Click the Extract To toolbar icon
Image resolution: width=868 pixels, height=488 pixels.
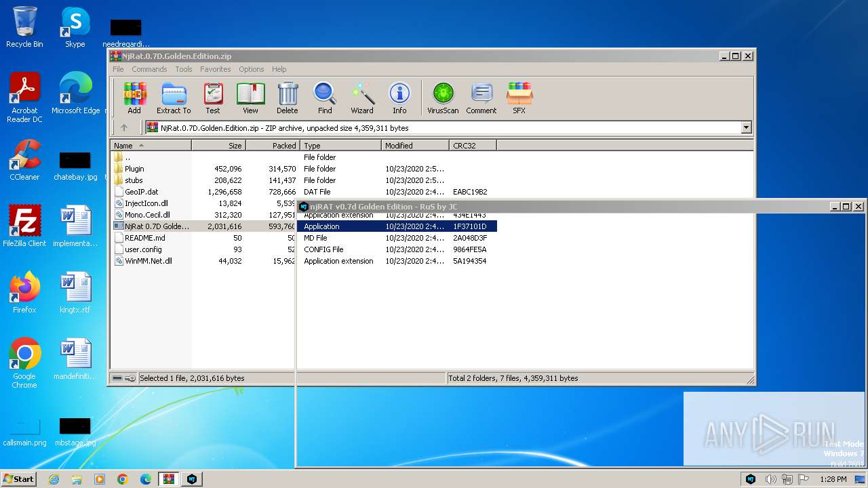(174, 98)
